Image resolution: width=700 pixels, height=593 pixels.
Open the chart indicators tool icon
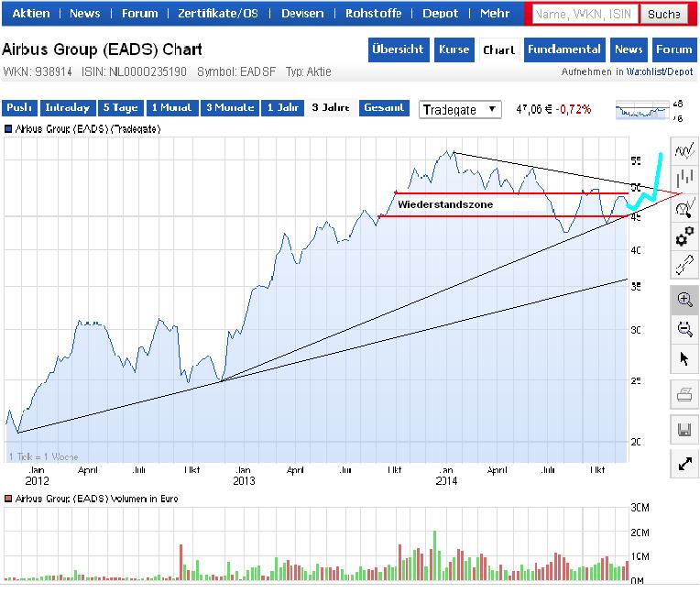click(684, 209)
